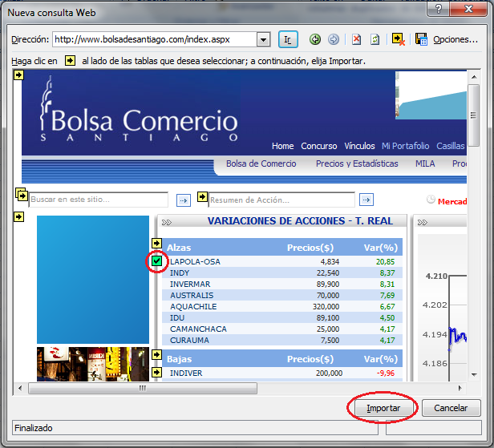
Task: Click the save query icon beside Opciones
Action: click(421, 39)
